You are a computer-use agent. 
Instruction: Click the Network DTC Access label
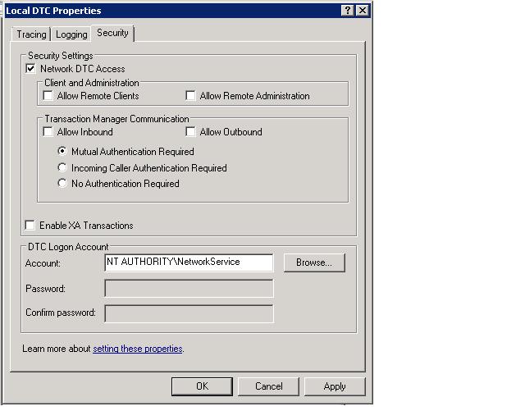(x=82, y=69)
